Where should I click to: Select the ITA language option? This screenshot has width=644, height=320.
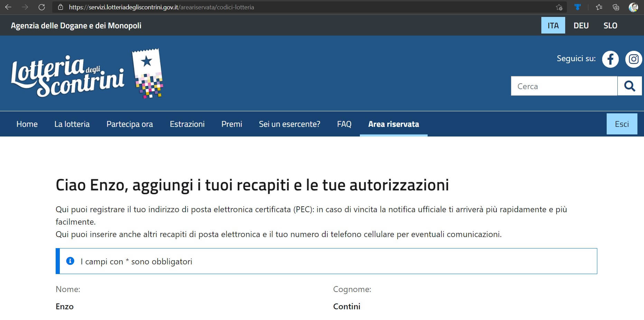pyautogui.click(x=553, y=26)
